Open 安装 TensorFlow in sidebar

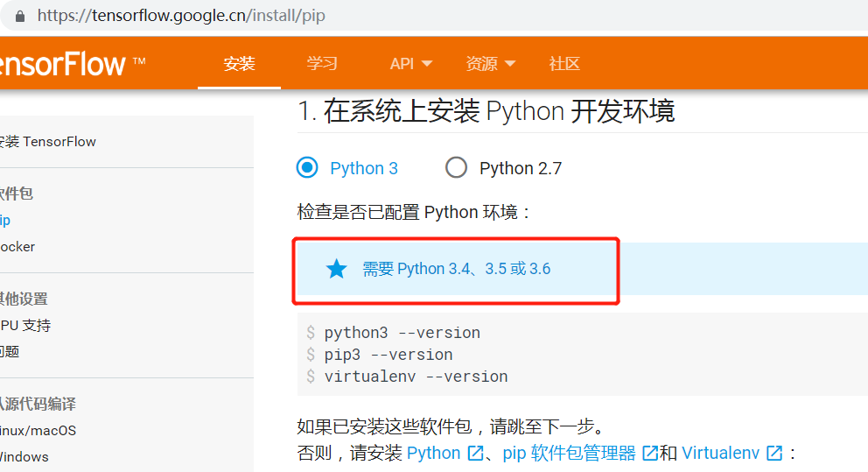coord(47,142)
